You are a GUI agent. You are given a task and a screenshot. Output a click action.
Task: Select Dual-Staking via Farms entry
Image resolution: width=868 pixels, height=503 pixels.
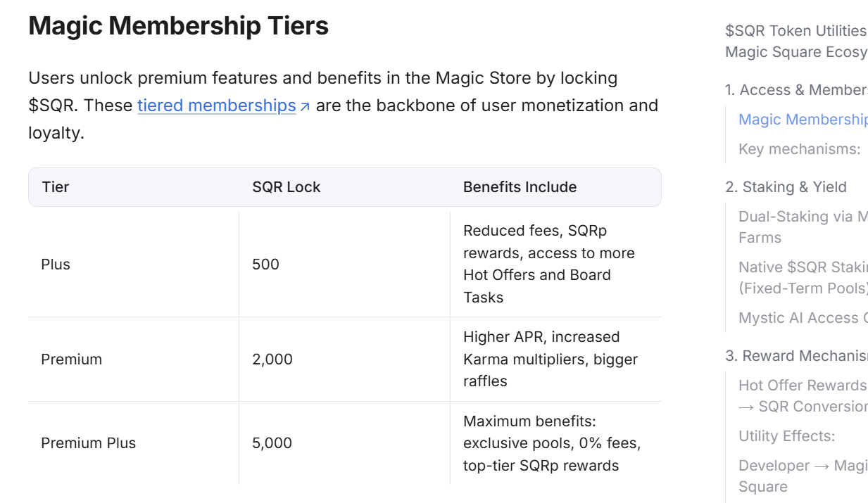(803, 227)
